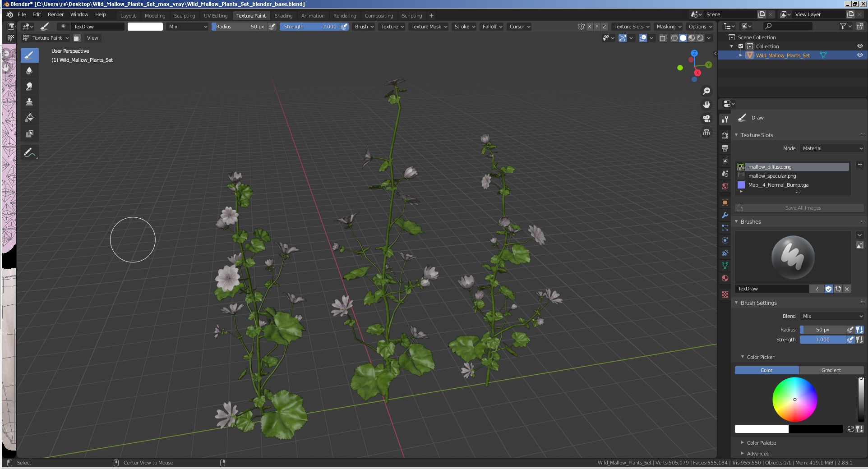The width and height of the screenshot is (868, 469).
Task: Select the Fill bucket tool
Action: click(x=29, y=118)
